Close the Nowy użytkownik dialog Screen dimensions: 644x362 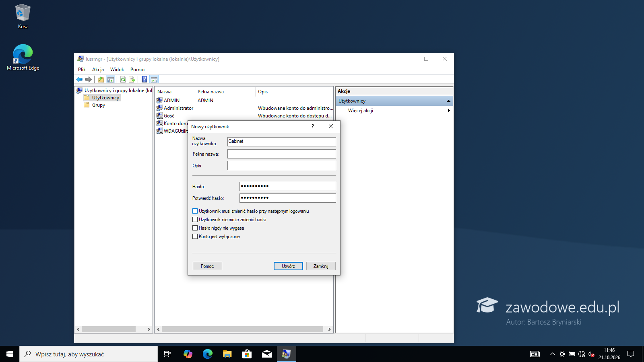coord(331,126)
